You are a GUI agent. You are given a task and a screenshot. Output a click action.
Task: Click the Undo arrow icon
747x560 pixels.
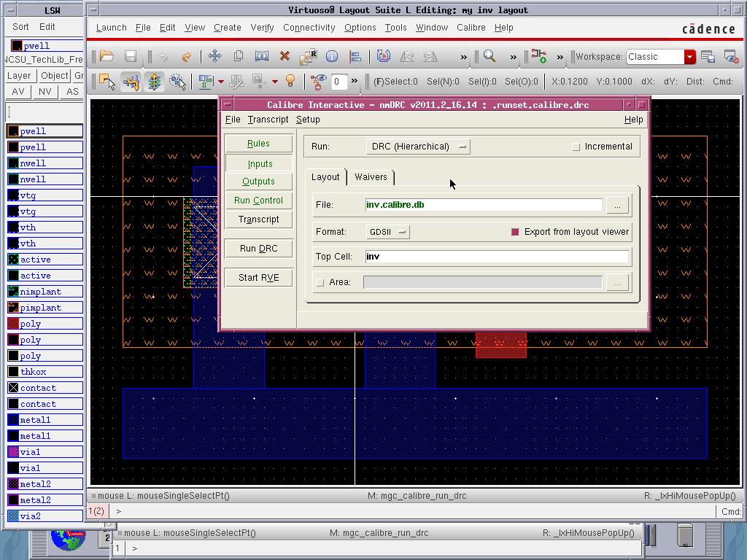point(163,57)
